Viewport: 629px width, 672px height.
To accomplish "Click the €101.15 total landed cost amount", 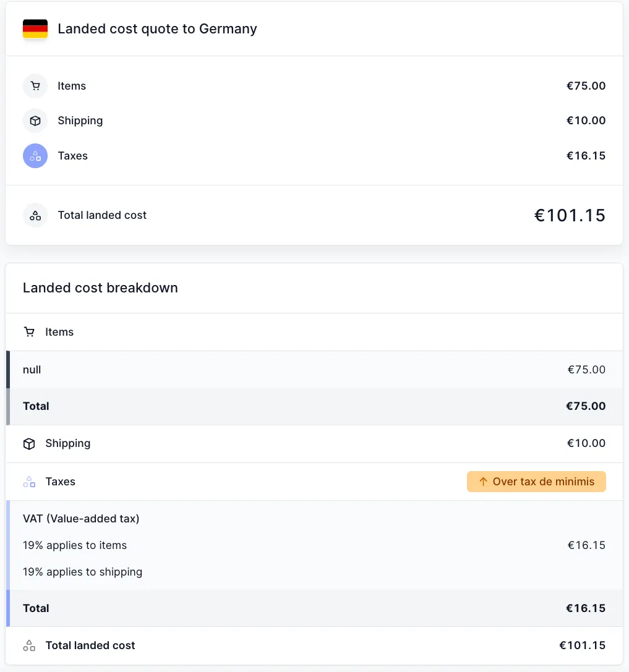I will click(570, 215).
